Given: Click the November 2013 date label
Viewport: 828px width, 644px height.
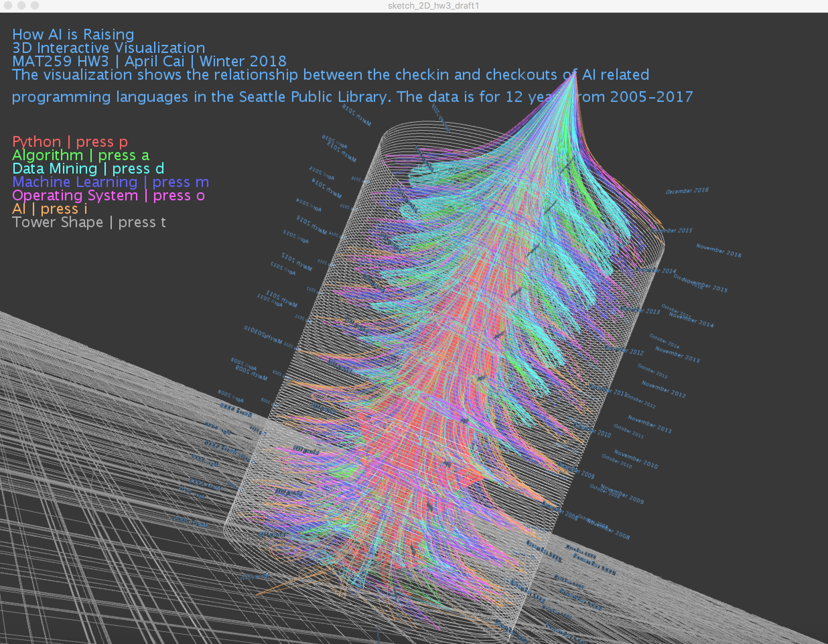Looking at the screenshot, I should 678,355.
